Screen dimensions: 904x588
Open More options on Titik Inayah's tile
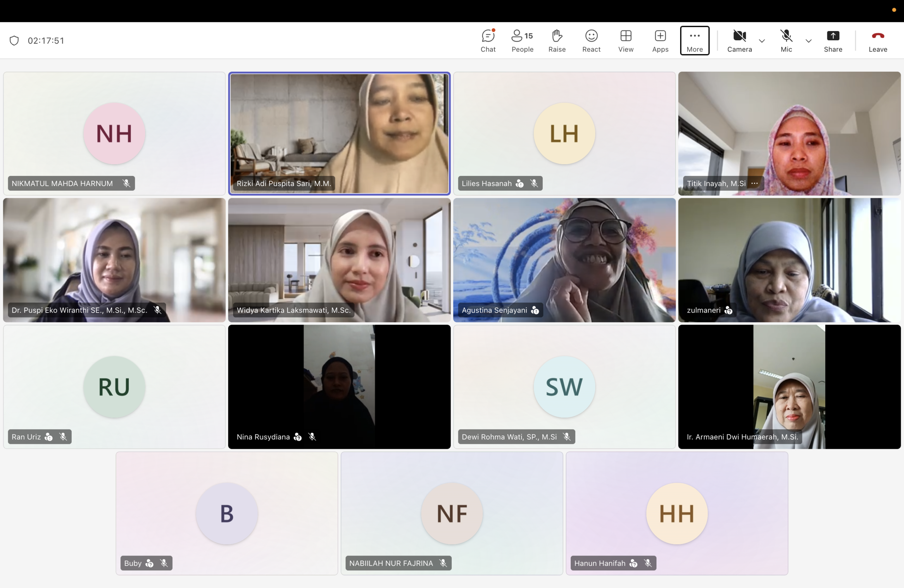pyautogui.click(x=754, y=183)
